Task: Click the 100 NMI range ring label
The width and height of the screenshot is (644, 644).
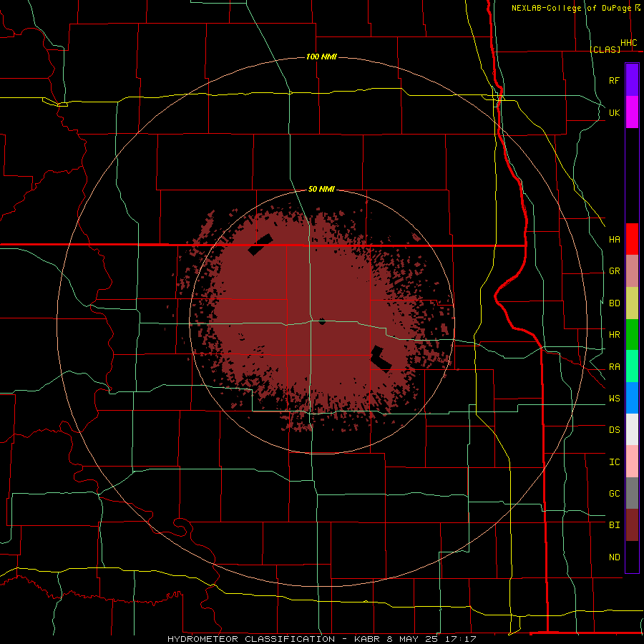Action: [x=321, y=57]
